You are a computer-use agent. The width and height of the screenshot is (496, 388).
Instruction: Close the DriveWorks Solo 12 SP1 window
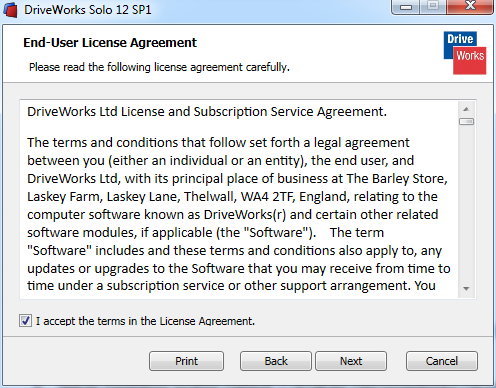tap(470, 7)
